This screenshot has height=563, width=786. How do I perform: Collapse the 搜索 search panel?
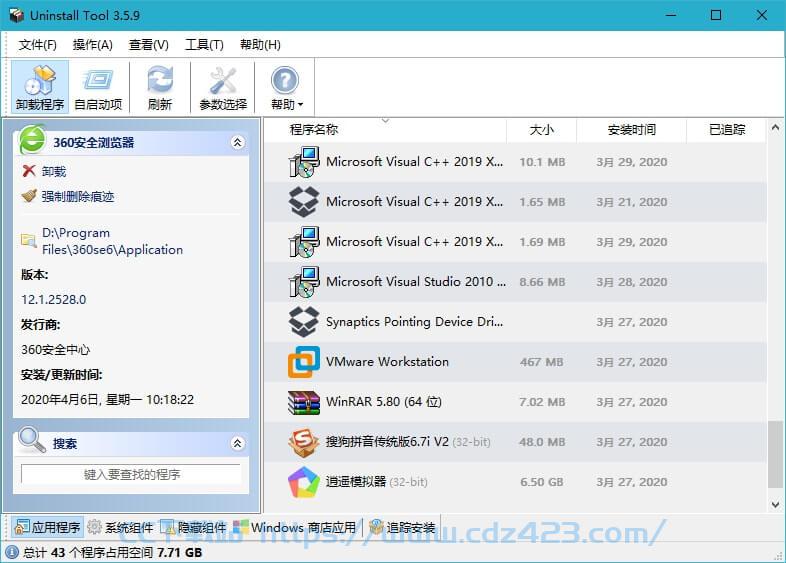click(x=238, y=443)
